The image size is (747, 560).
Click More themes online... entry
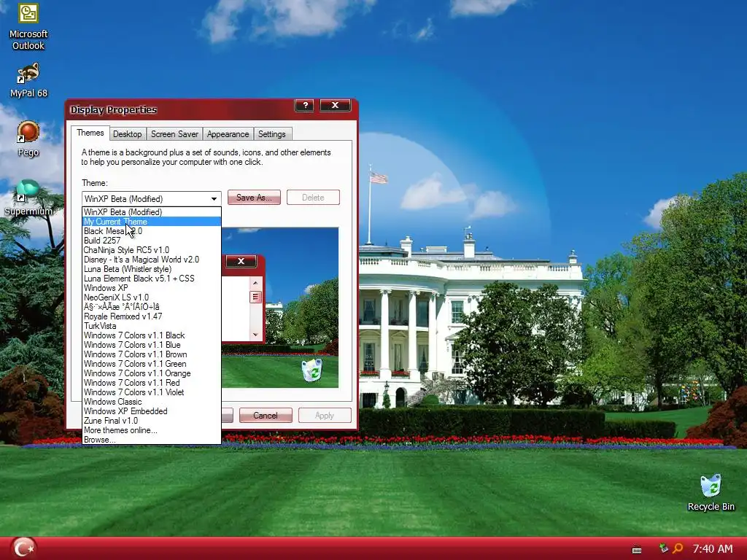152,430
